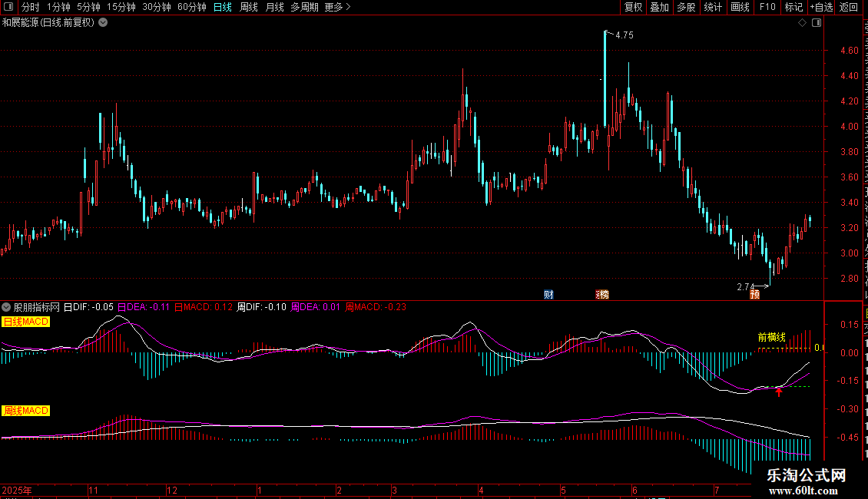Open the 多周期 multi-period view
868x499 pixels.
click(x=304, y=7)
